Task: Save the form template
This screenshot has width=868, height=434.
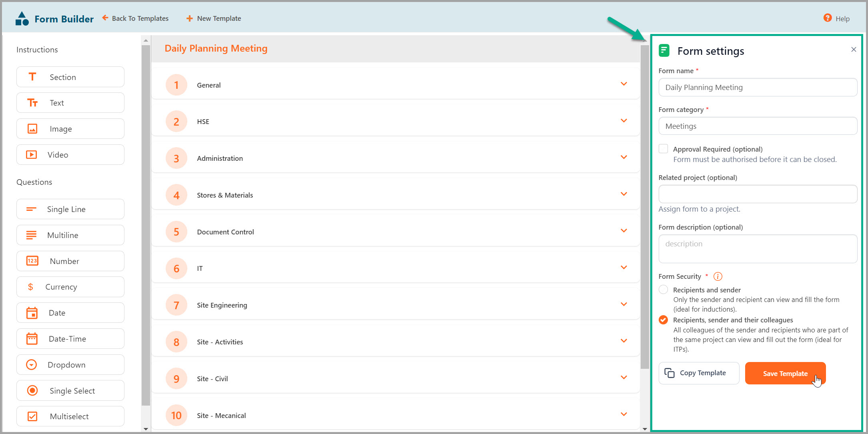Action: point(785,373)
